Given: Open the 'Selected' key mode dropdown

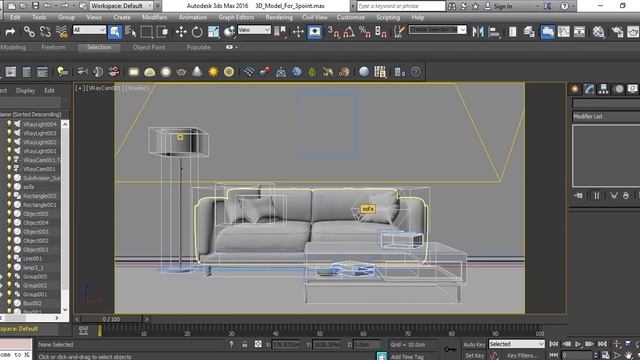Looking at the screenshot, I should click(x=516, y=344).
